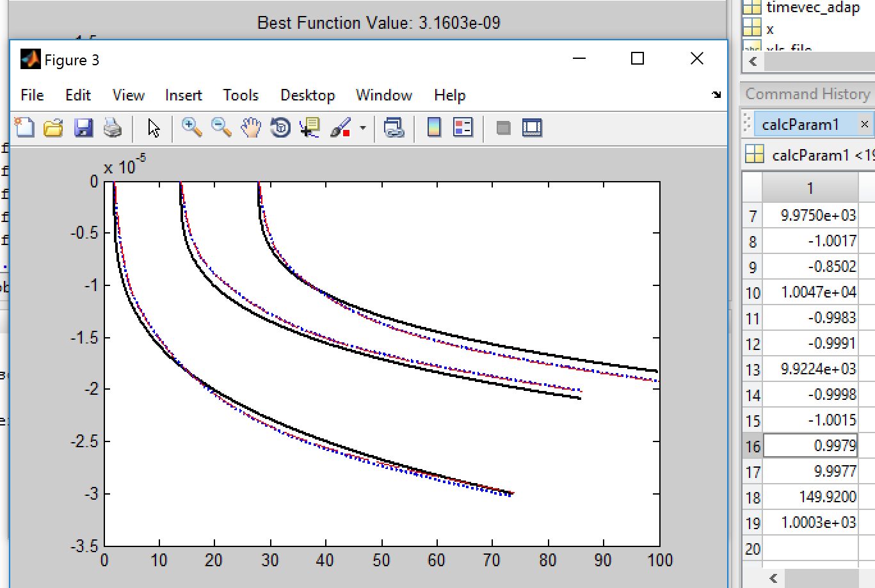Open the Tools menu
Image resolution: width=875 pixels, height=588 pixels.
click(x=240, y=95)
